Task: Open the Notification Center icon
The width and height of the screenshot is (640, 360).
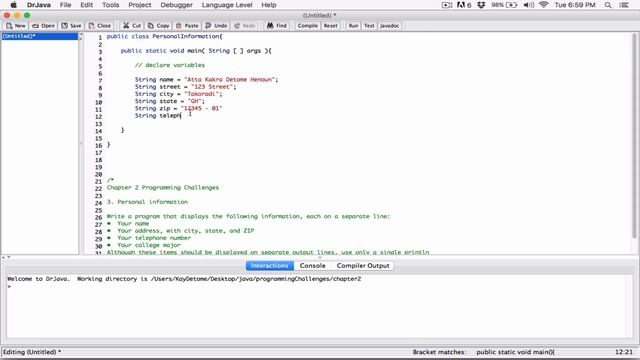Action: pyautogui.click(x=624, y=5)
